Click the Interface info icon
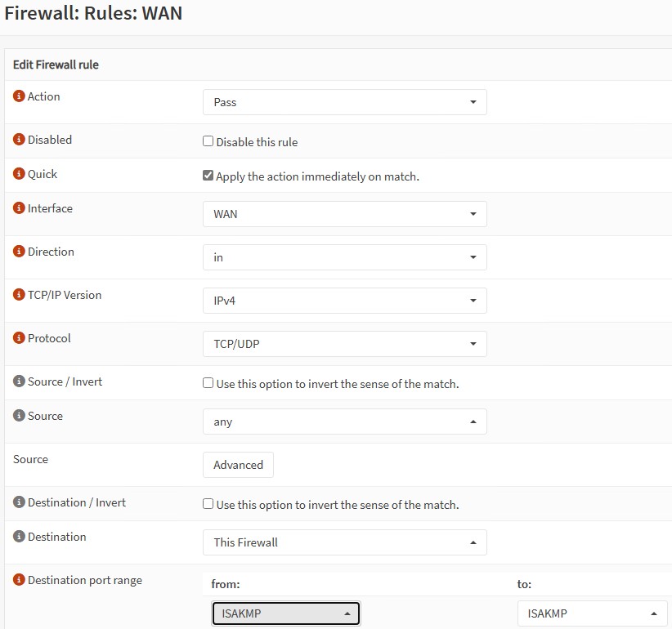This screenshot has width=672, height=629. (x=19, y=208)
